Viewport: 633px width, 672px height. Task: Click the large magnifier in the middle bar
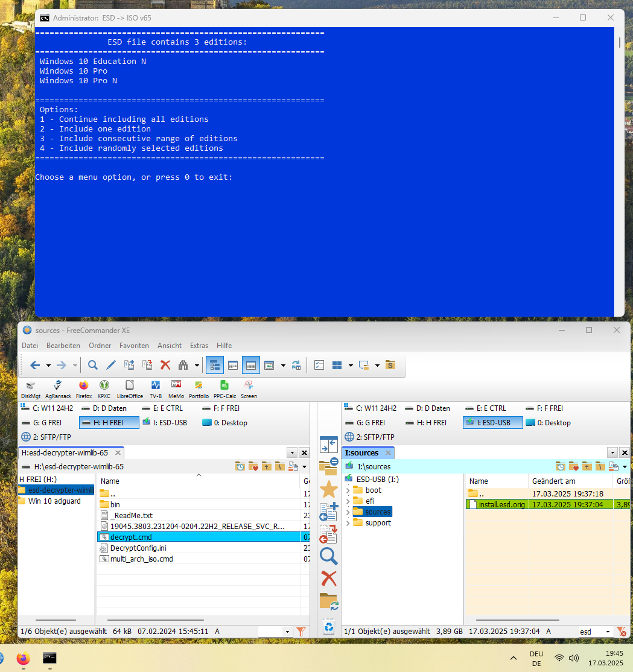click(x=329, y=556)
